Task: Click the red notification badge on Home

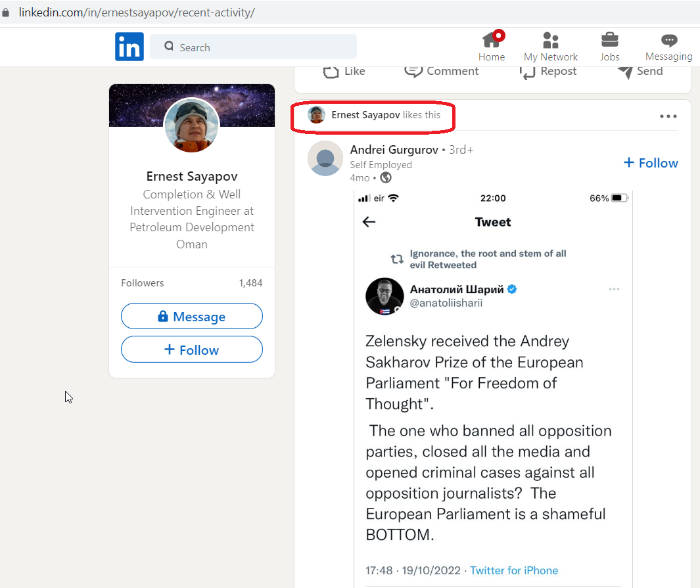Action: [499, 35]
